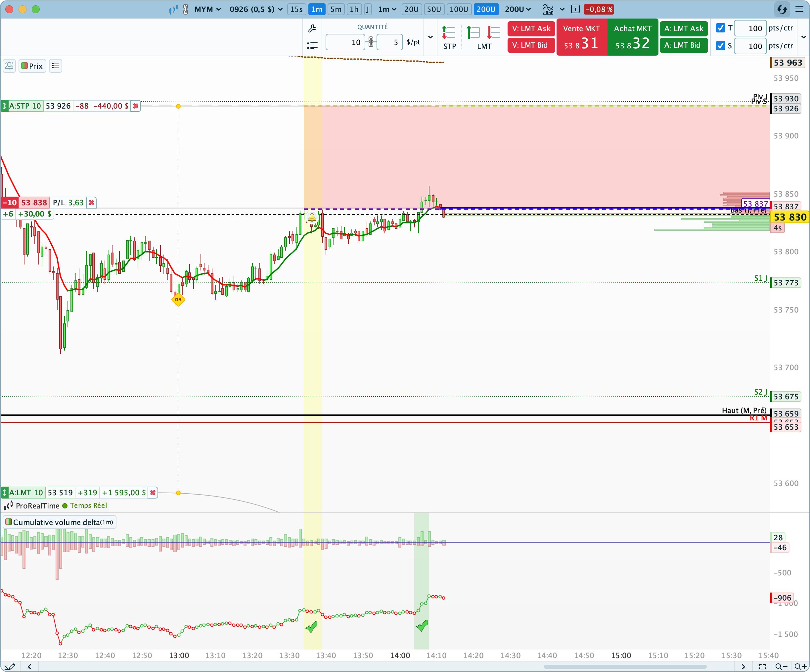Edit the $/pt field showing 5
Viewport: 810px width, 672px height.
pos(389,42)
